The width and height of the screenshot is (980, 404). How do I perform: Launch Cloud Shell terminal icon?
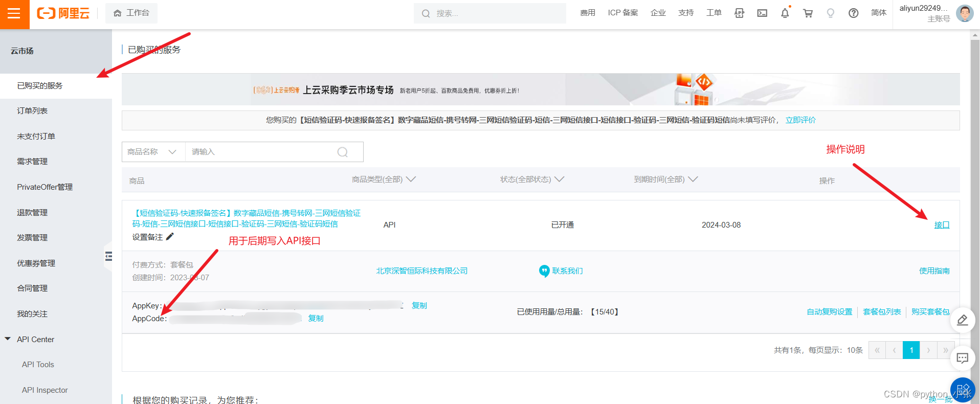pos(762,13)
